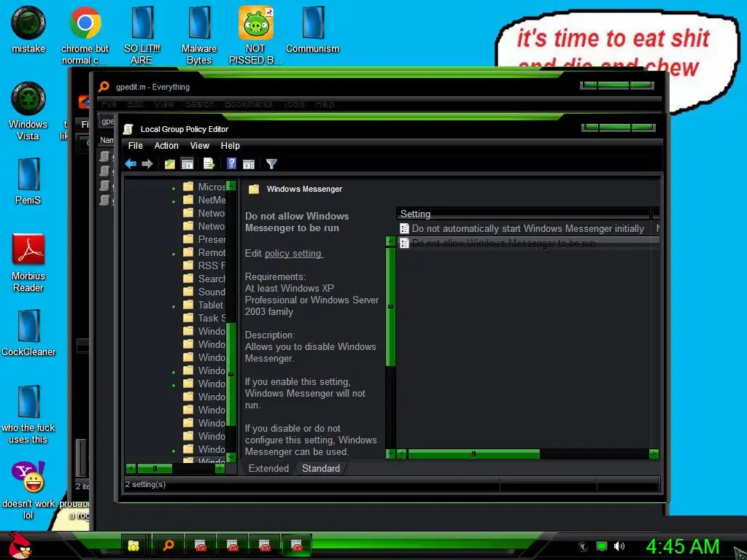Open the folder icon in taskbar

click(x=133, y=545)
